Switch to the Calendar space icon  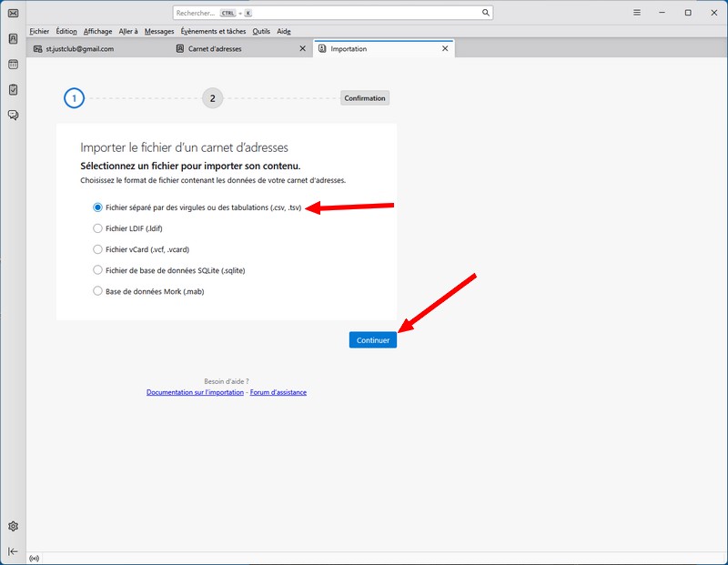tap(13, 65)
